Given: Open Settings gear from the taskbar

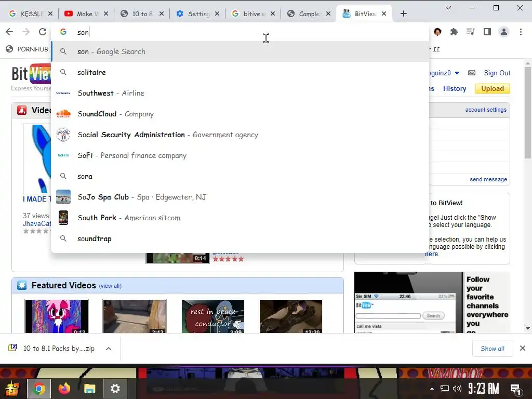Looking at the screenshot, I should [x=115, y=389].
